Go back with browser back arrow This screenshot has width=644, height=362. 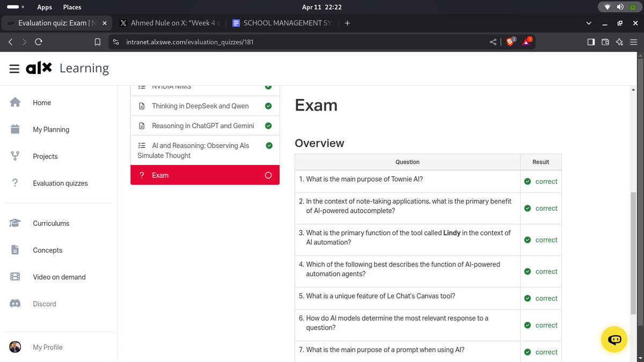(11, 42)
